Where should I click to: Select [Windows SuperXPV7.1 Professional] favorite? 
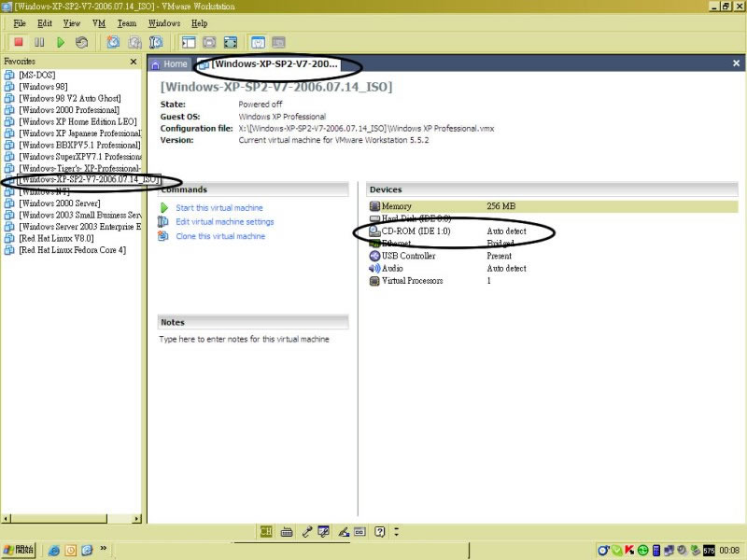click(80, 156)
